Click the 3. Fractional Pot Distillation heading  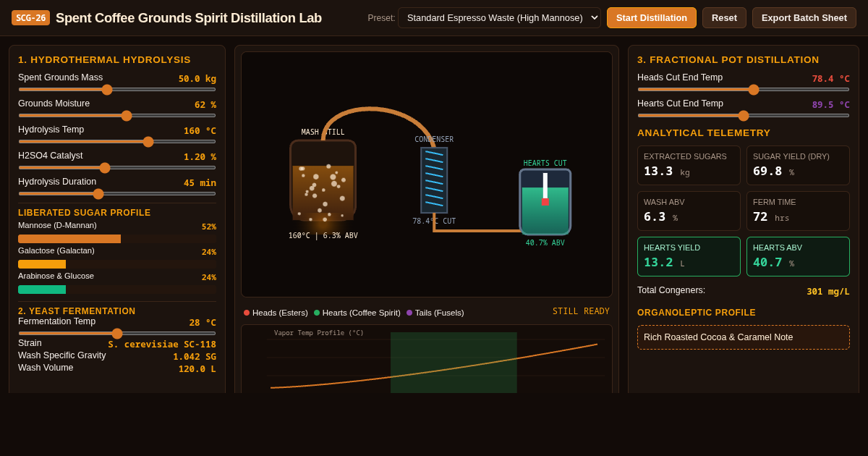(x=728, y=60)
